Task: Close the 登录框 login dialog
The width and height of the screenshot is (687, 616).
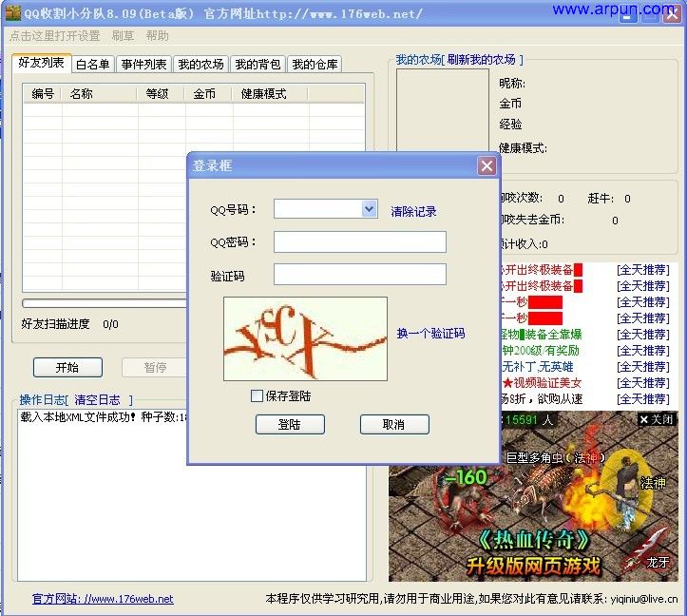Action: point(487,166)
